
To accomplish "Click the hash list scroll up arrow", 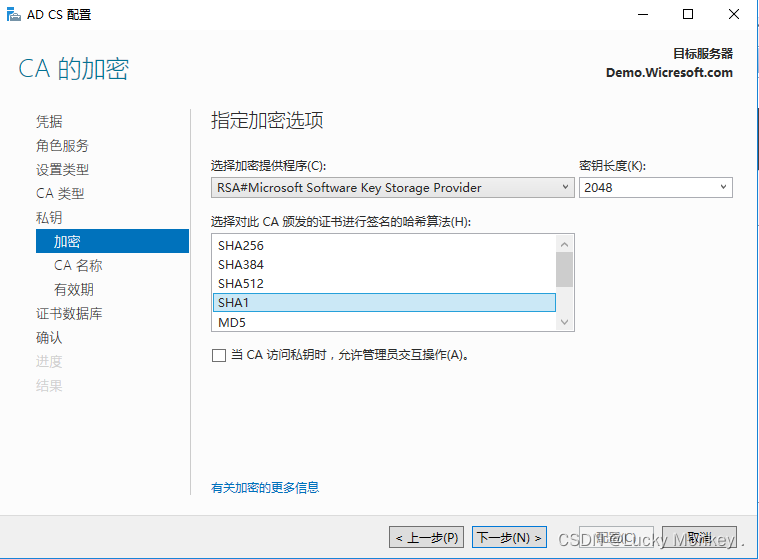I will (x=564, y=244).
